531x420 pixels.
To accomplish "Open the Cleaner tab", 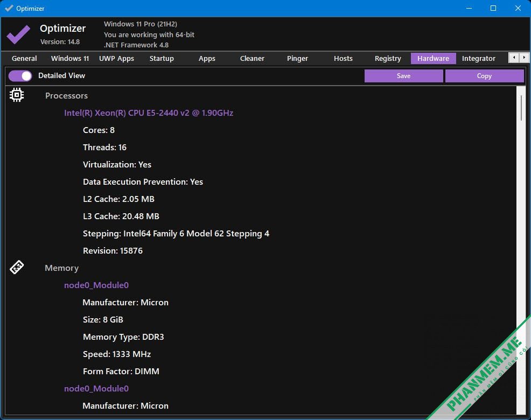I will pyautogui.click(x=252, y=58).
